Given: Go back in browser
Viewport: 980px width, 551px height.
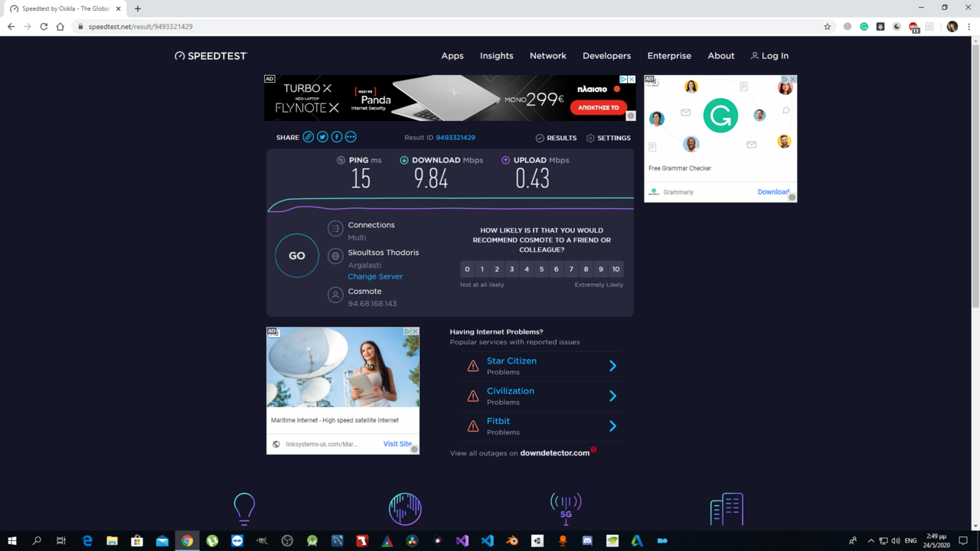Looking at the screenshot, I should [11, 26].
